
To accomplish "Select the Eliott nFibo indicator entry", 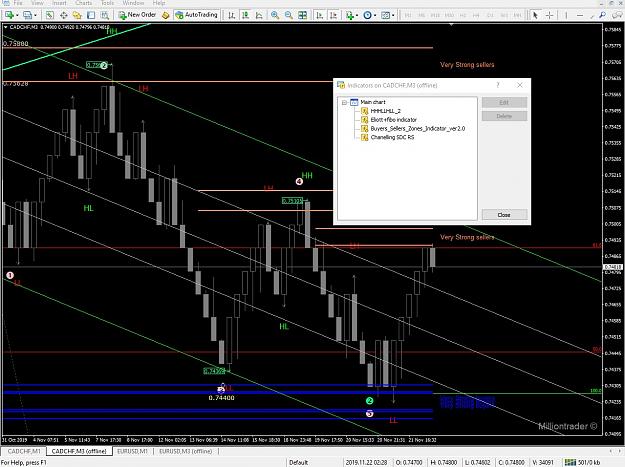I will pos(393,120).
